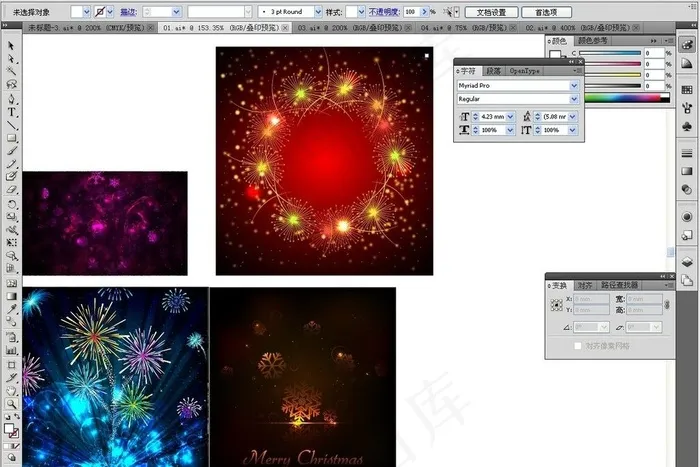The width and height of the screenshot is (700, 467).
Task: Open the 颜色参考 (Color Guide) tab
Action: click(x=592, y=41)
